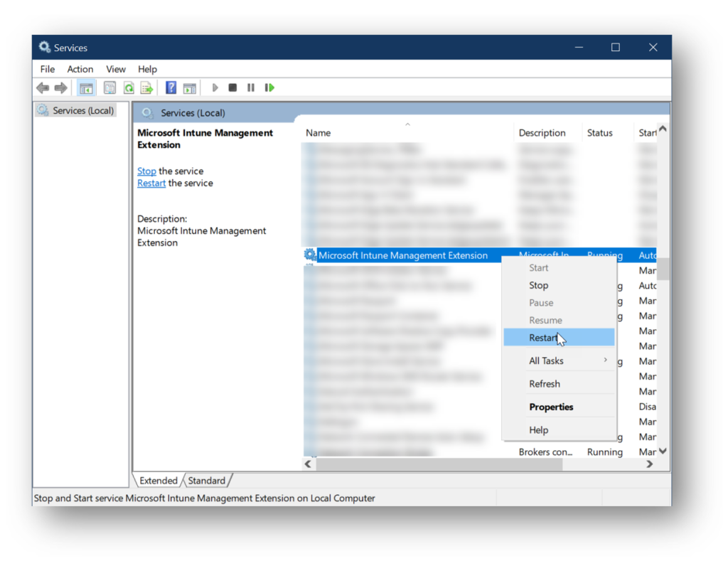Go forward using the toolbar forward arrow
Image resolution: width=728 pixels, height=561 pixels.
pyautogui.click(x=61, y=87)
